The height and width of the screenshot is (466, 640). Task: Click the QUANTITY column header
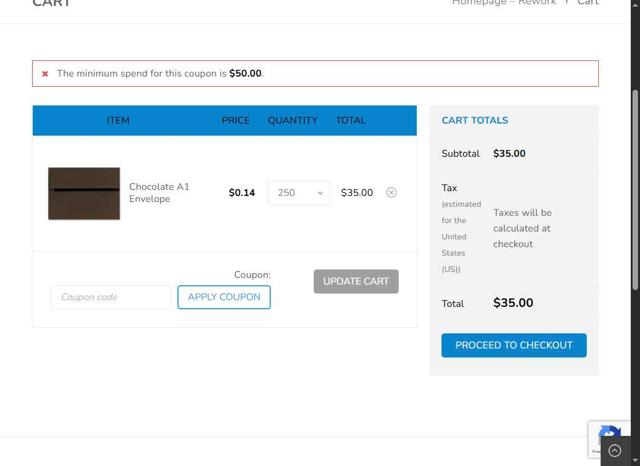pyautogui.click(x=293, y=120)
